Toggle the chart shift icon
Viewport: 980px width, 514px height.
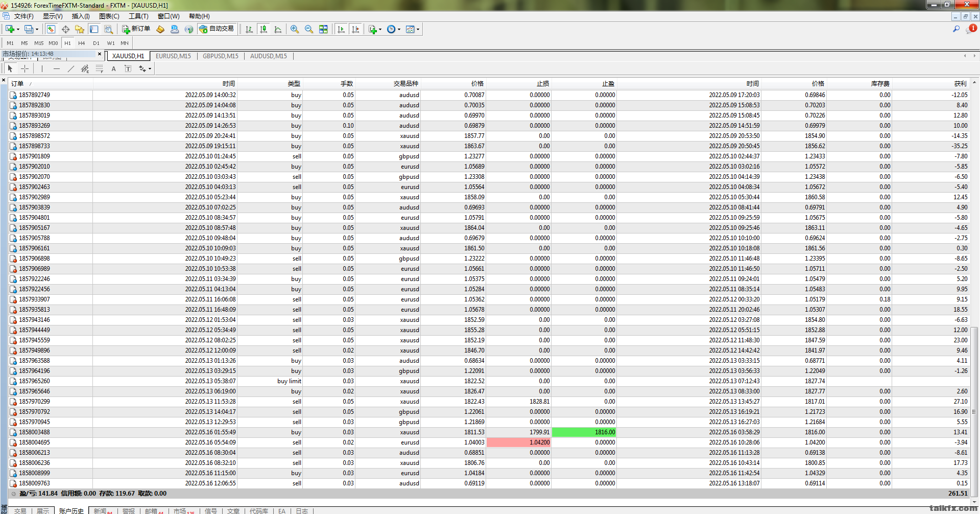(x=355, y=29)
